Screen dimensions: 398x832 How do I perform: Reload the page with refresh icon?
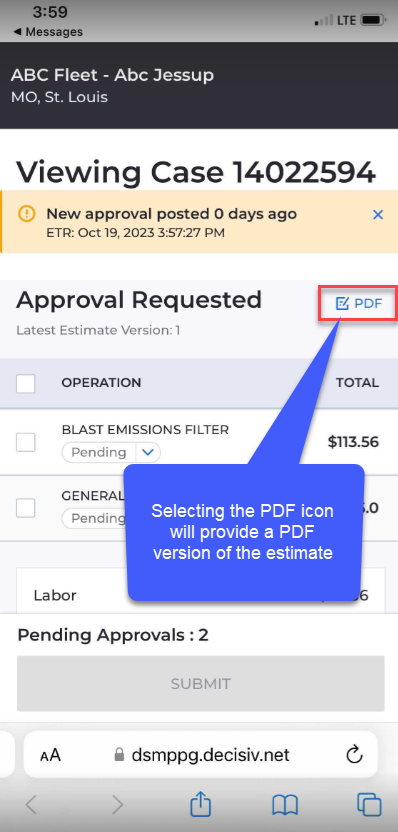(x=354, y=755)
